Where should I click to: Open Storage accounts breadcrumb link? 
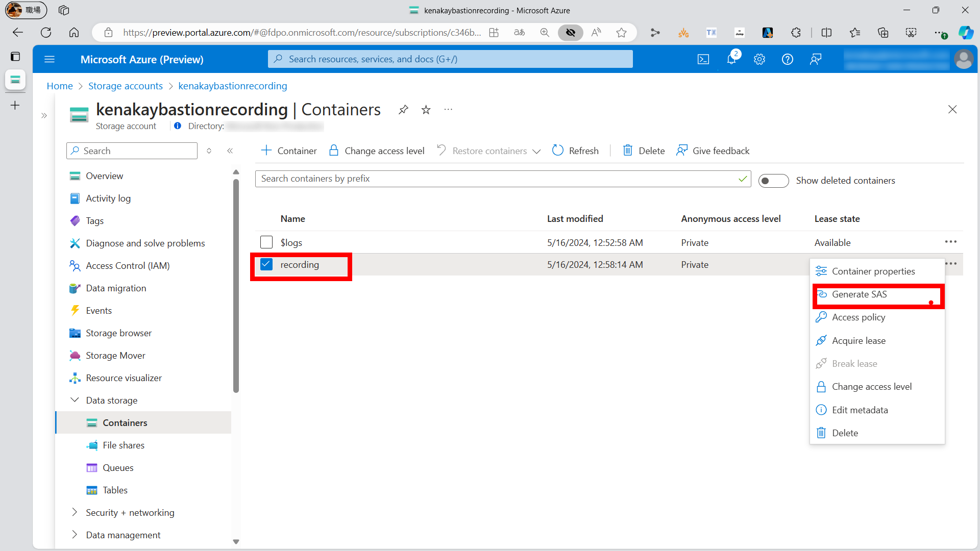tap(126, 86)
